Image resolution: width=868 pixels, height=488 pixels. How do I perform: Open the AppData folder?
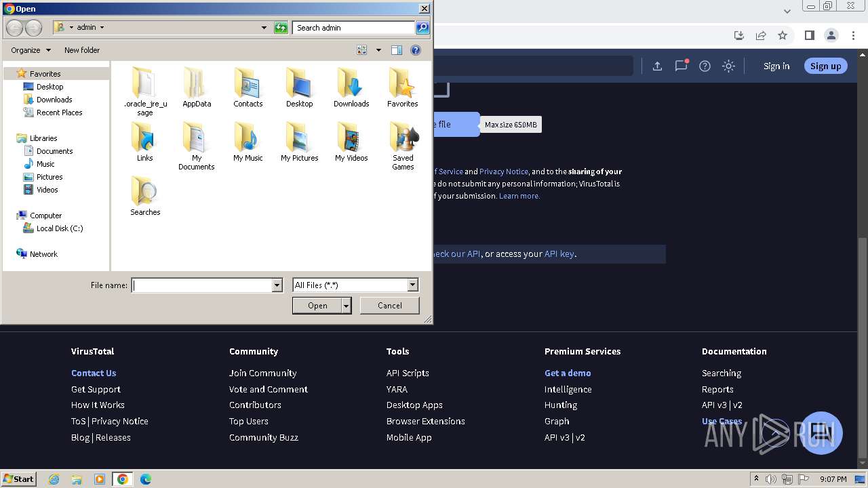pos(197,87)
